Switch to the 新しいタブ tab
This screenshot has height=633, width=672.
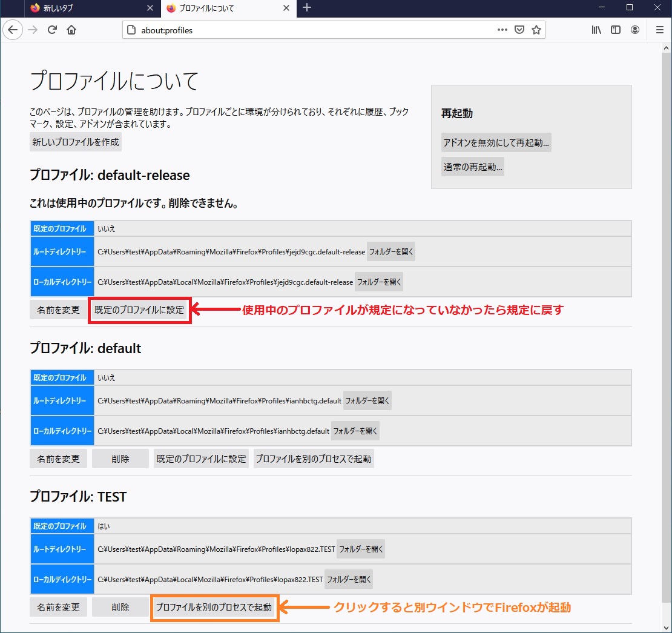coord(85,8)
